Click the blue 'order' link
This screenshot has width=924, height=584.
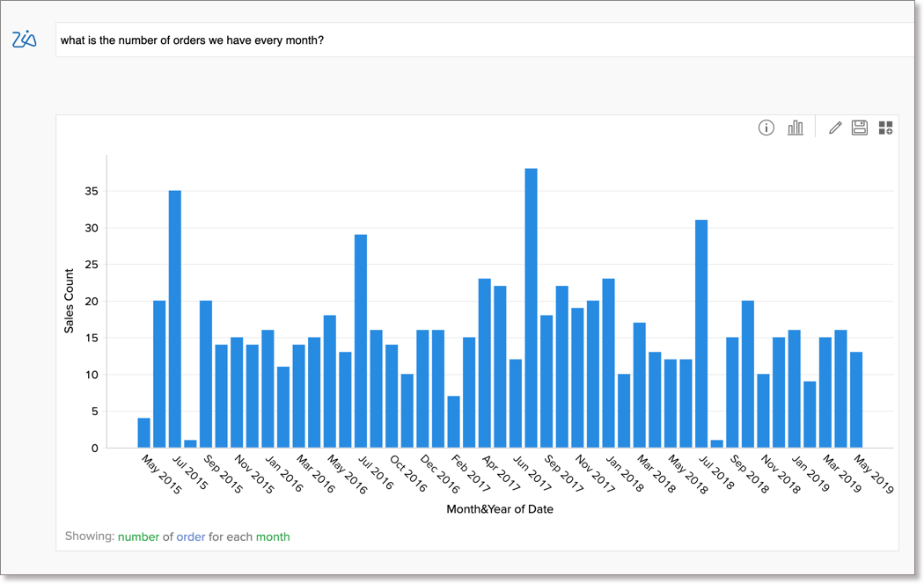(190, 537)
